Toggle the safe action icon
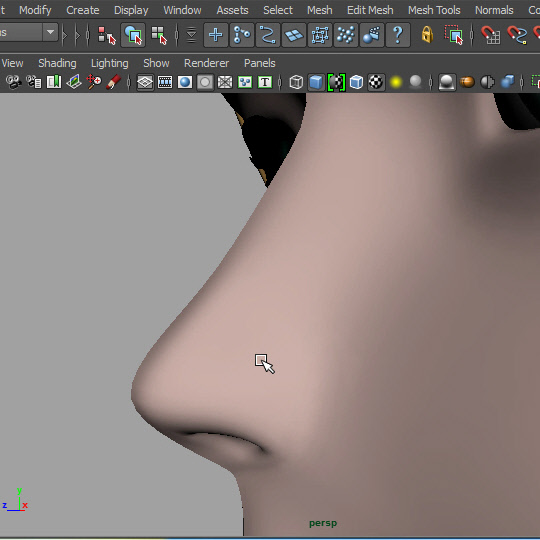Screen dimensions: 540x540 (x=245, y=82)
